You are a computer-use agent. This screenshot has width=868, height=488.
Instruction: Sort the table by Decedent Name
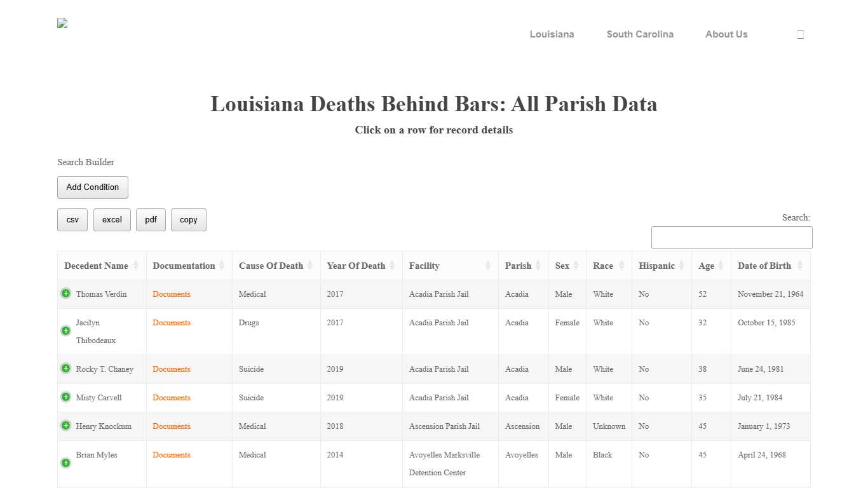pos(137,266)
